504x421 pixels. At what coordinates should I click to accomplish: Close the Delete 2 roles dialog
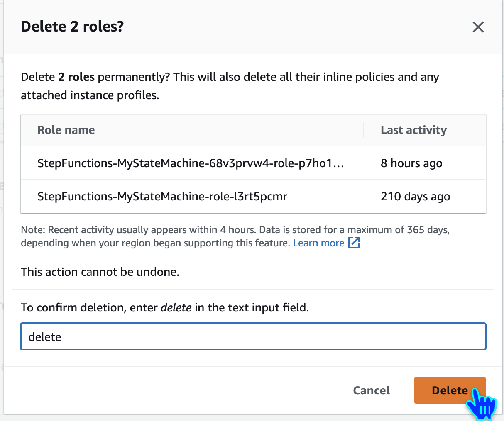click(x=478, y=27)
